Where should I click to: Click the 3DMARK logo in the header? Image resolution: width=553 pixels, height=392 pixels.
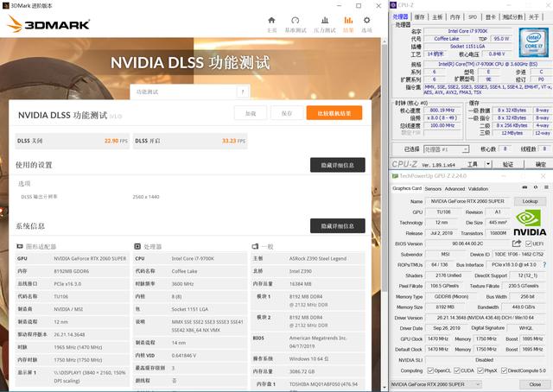coord(48,24)
